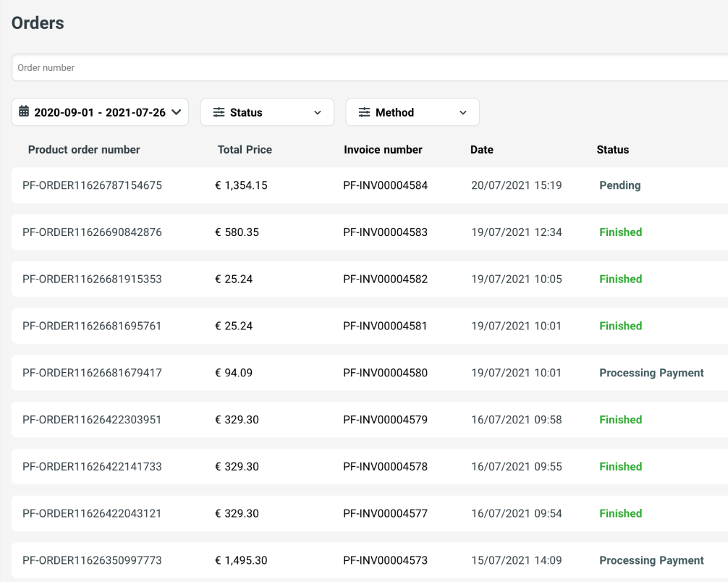Viewport: 728px width, 582px height.
Task: Click the € 580.35 total price
Action: pos(237,232)
